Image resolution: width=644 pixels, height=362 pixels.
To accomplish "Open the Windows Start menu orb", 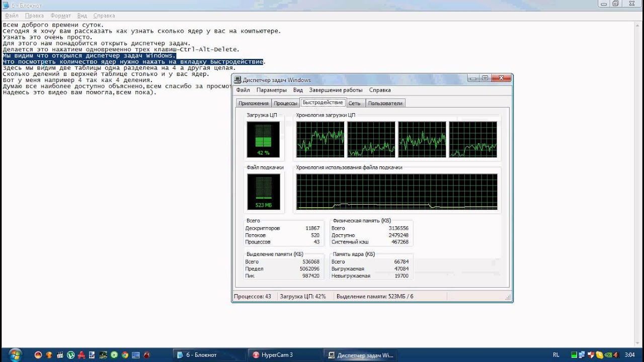I will coord(15,355).
